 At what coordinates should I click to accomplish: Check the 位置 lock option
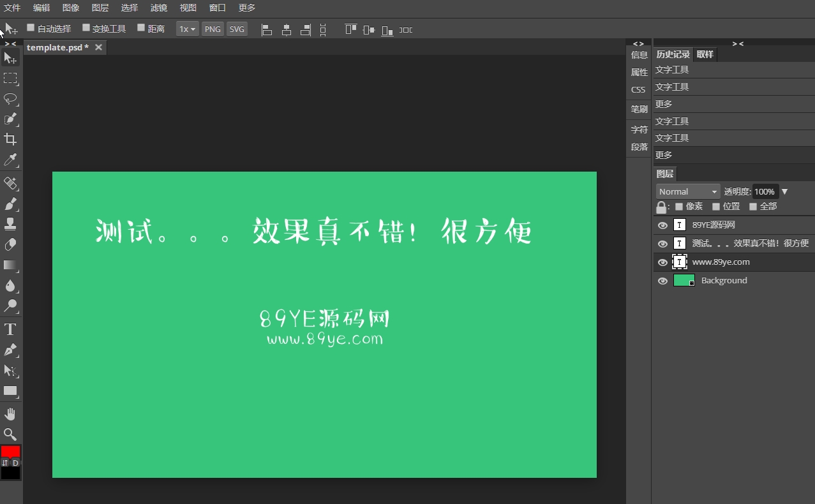click(716, 207)
